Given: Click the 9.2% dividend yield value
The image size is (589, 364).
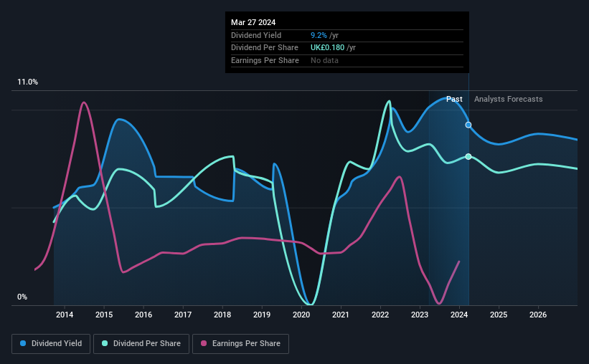Looking at the screenshot, I should [319, 35].
